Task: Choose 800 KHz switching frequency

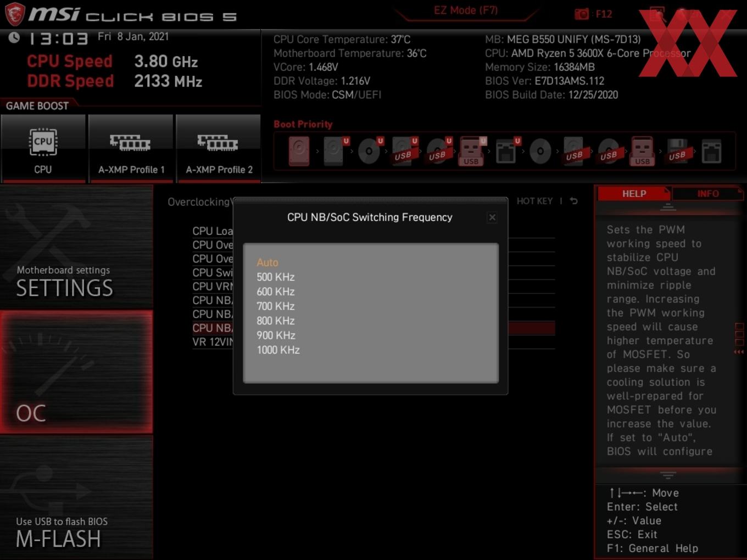Action: pyautogui.click(x=276, y=321)
